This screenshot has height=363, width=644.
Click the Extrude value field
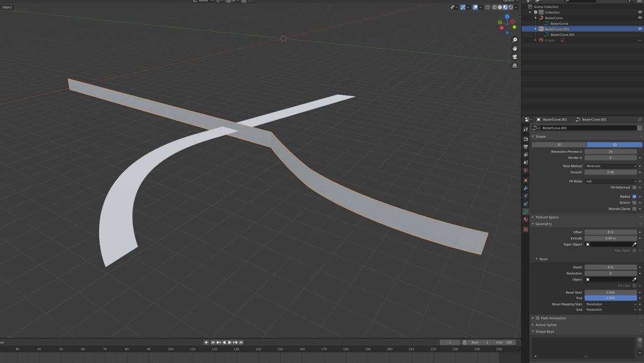[611, 238]
